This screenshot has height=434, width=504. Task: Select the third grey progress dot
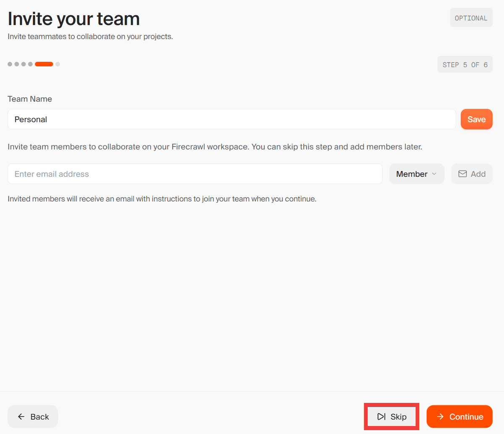[x=24, y=64]
